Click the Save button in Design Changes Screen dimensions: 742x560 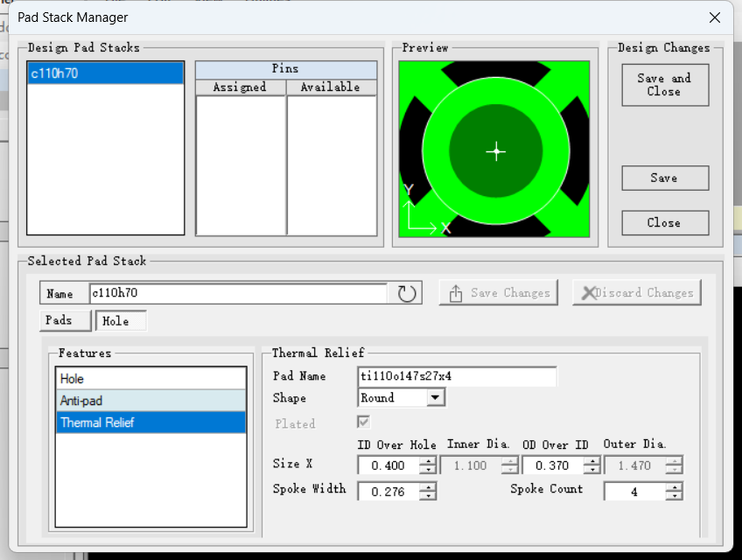click(x=664, y=178)
